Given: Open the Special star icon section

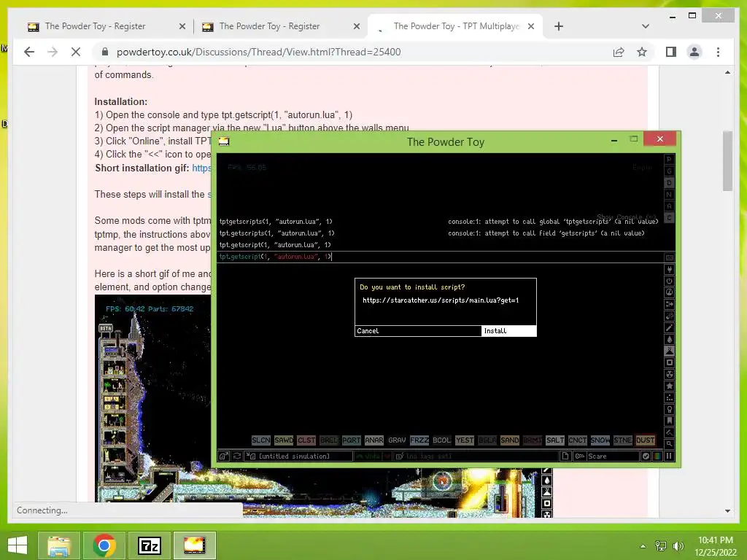Looking at the screenshot, I should pos(670,386).
